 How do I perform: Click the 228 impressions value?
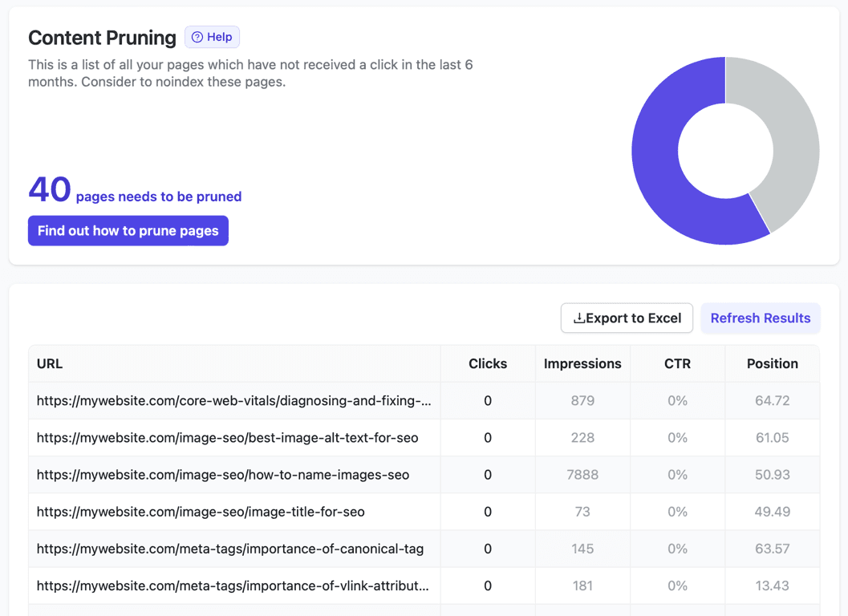coord(582,437)
